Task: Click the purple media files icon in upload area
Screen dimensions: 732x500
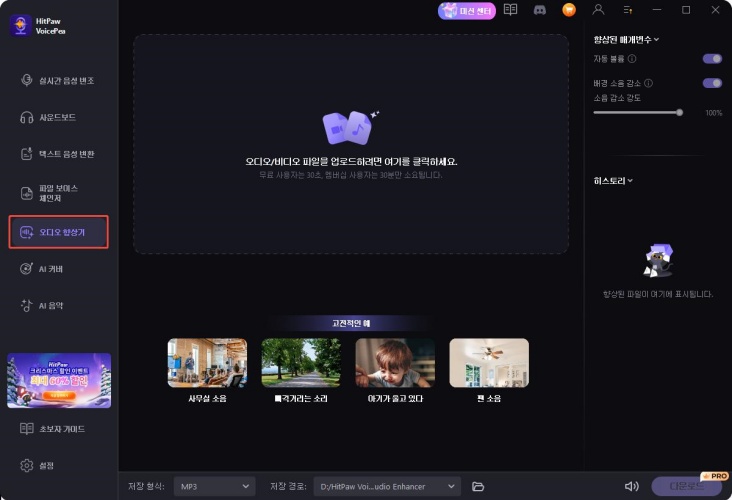Action: [x=350, y=127]
